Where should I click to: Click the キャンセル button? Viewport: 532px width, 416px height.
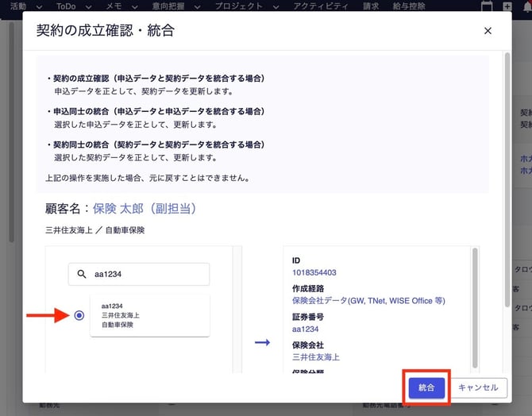tap(478, 387)
